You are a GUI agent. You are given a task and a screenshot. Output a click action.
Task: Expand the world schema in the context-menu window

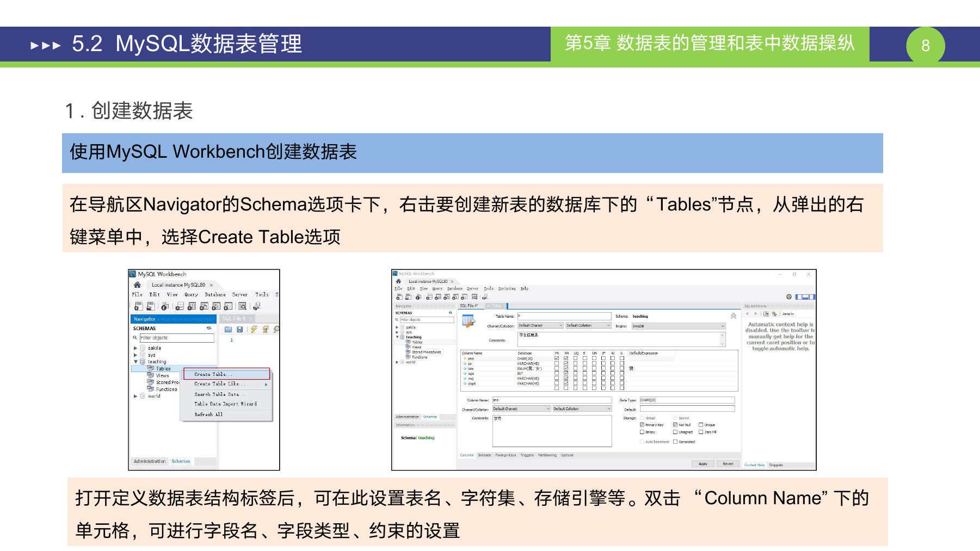(x=135, y=397)
